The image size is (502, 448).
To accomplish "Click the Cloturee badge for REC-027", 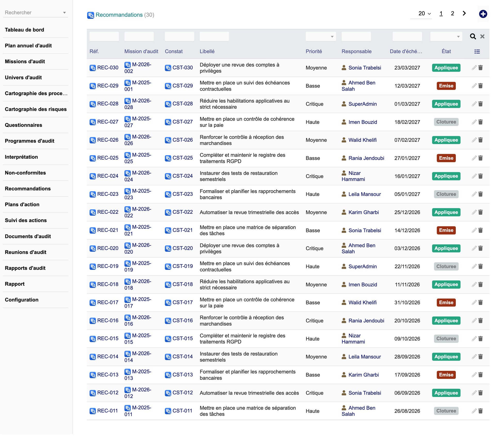I will click(x=446, y=122).
